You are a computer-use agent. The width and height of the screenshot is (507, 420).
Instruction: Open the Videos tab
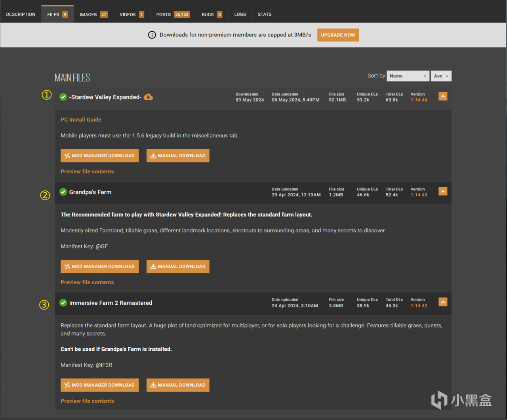(x=132, y=14)
